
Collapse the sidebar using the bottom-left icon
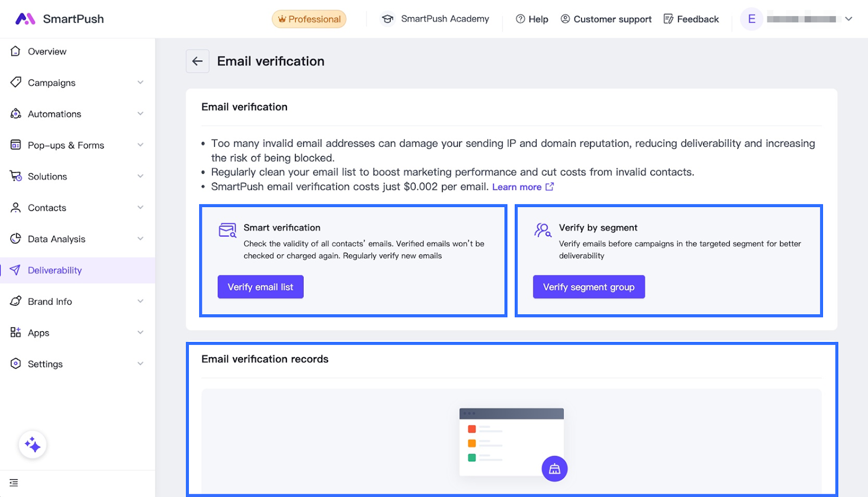click(x=14, y=482)
